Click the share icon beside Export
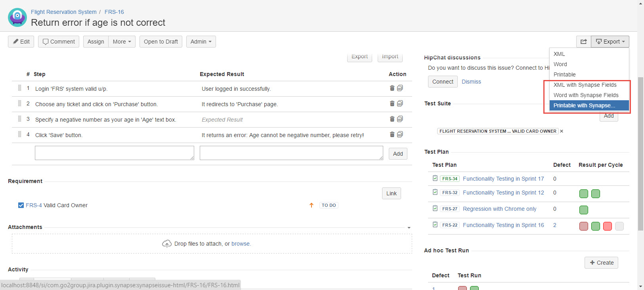The image size is (644, 290). [x=583, y=42]
